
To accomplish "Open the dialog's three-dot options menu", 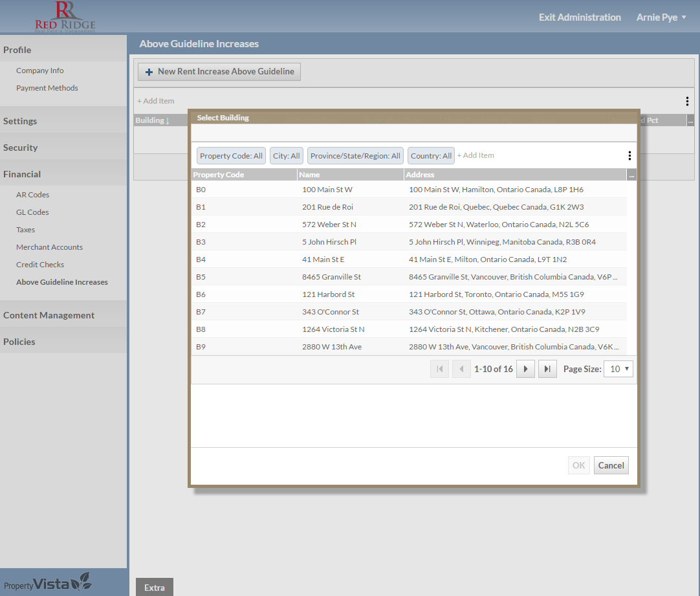I will coord(629,156).
